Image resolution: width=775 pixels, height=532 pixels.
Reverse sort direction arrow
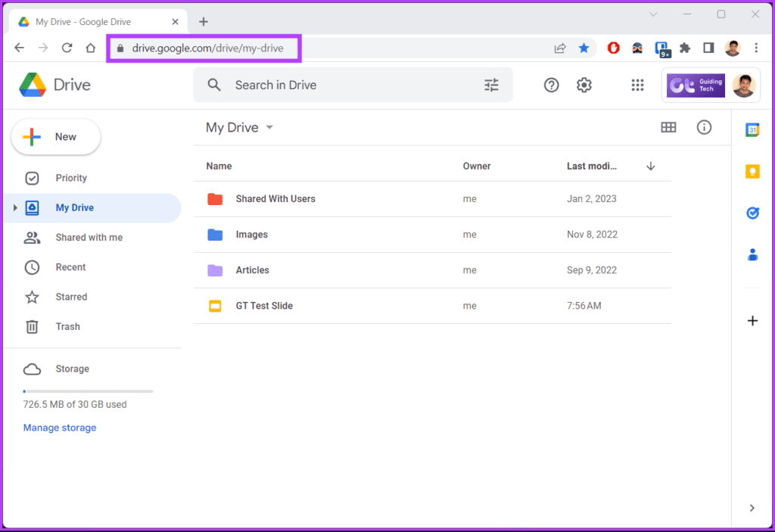pyautogui.click(x=650, y=166)
